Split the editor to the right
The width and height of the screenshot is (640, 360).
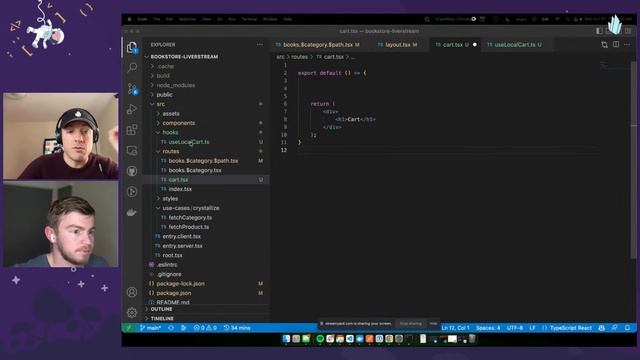[x=616, y=44]
